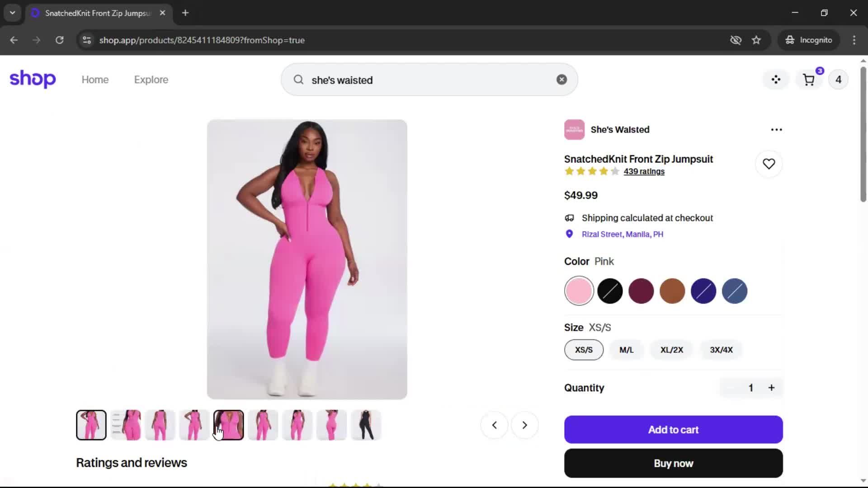Add jumpsuit to favorites with heart icon

click(769, 164)
